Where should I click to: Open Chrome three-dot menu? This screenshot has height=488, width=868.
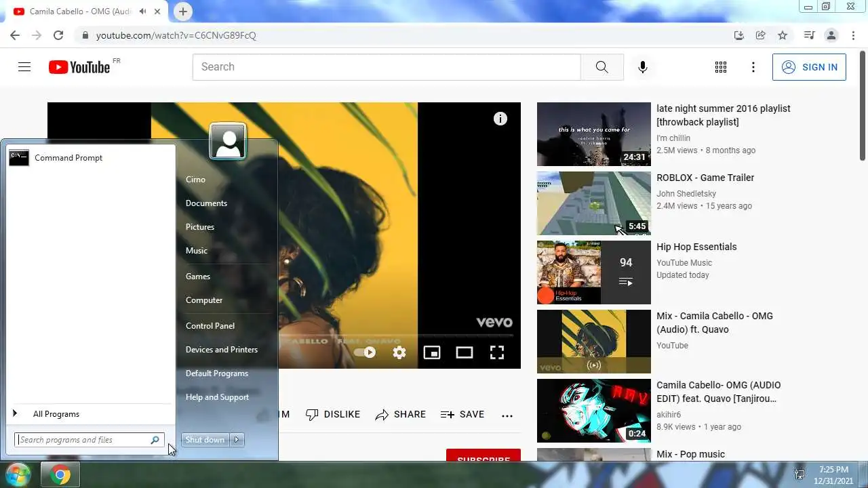pyautogui.click(x=852, y=35)
